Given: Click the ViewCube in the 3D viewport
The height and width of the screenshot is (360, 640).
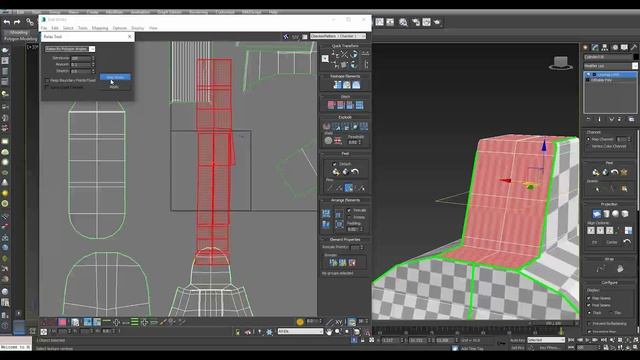Looking at the screenshot, I should click(x=561, y=63).
